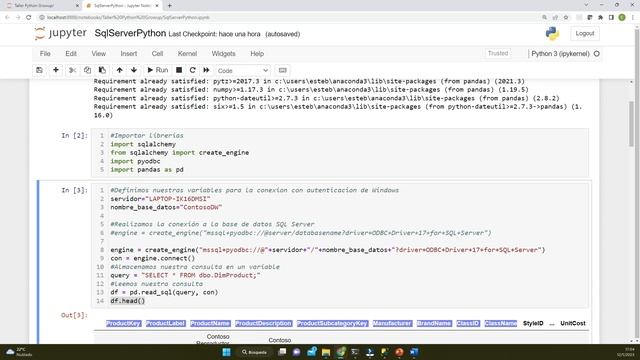This screenshot has width=640, height=360.
Task: Open the File menu
Action: (45, 53)
